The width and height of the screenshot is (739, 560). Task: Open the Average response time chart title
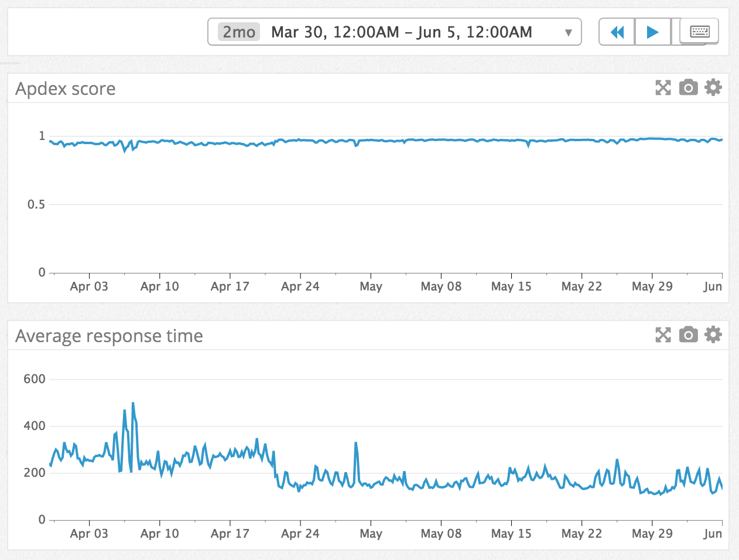coord(109,336)
